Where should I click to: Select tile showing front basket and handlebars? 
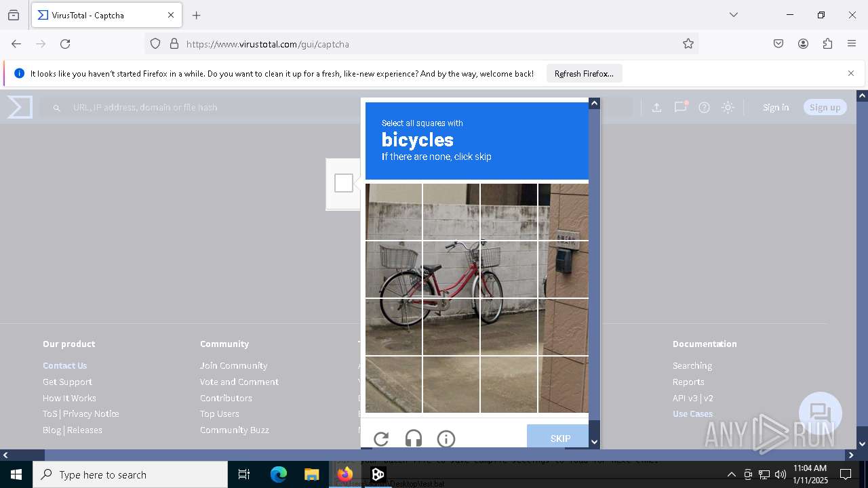[509, 270]
